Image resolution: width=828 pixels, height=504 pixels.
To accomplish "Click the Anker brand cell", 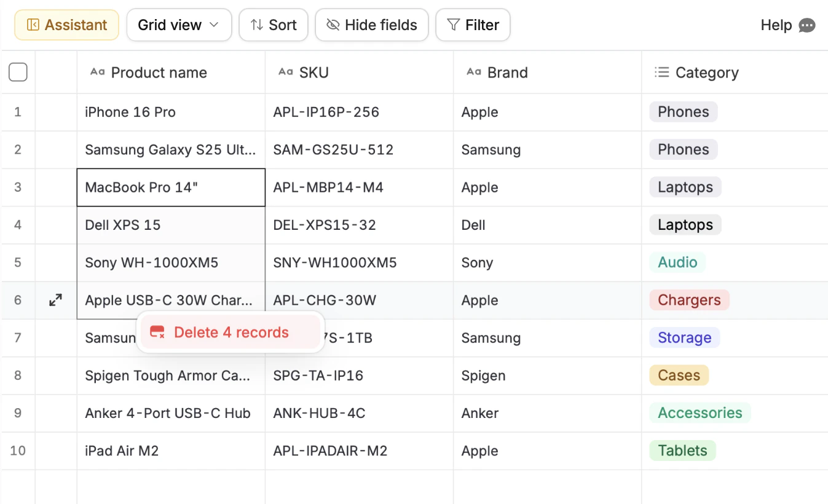I will pyautogui.click(x=547, y=413).
